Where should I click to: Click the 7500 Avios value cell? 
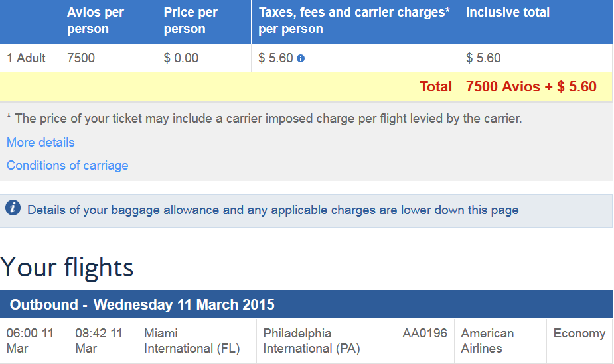[108, 58]
